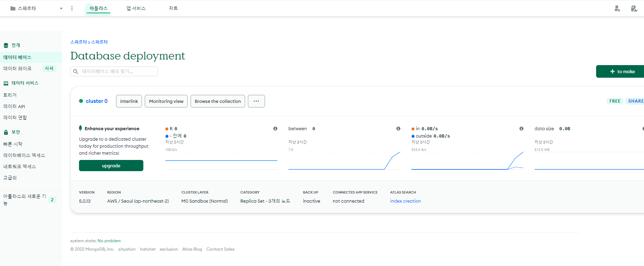Click the first 스파르타 breadcrumb link
644x266 pixels.
click(79, 42)
